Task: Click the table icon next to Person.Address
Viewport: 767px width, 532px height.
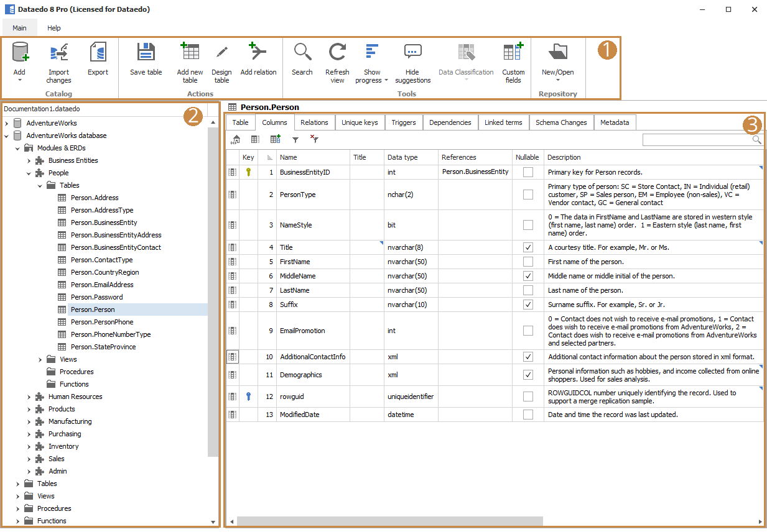Action: pyautogui.click(x=62, y=198)
